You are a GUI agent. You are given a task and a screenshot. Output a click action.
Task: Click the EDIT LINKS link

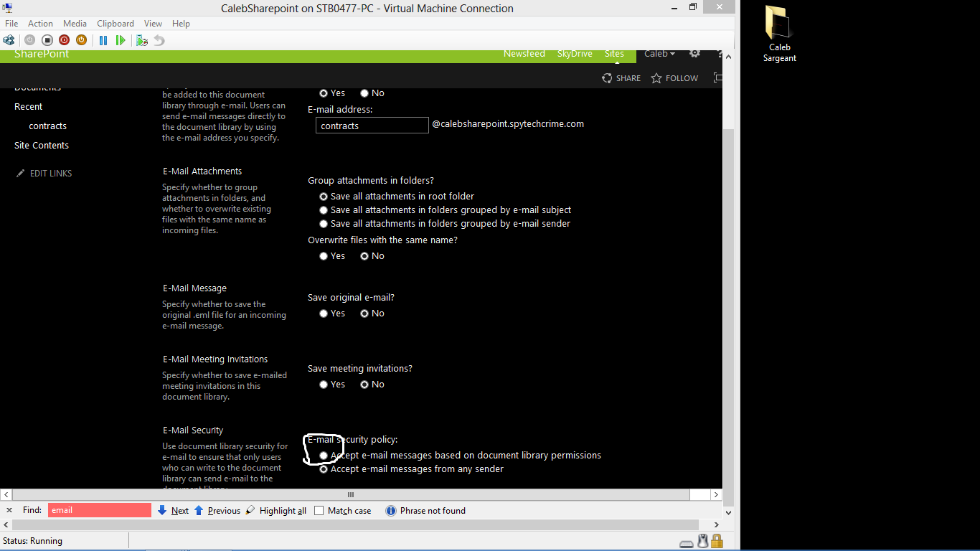coord(51,174)
